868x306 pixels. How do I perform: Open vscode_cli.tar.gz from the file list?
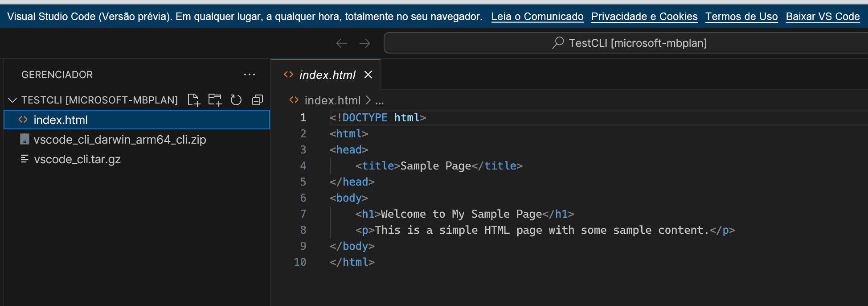click(77, 159)
